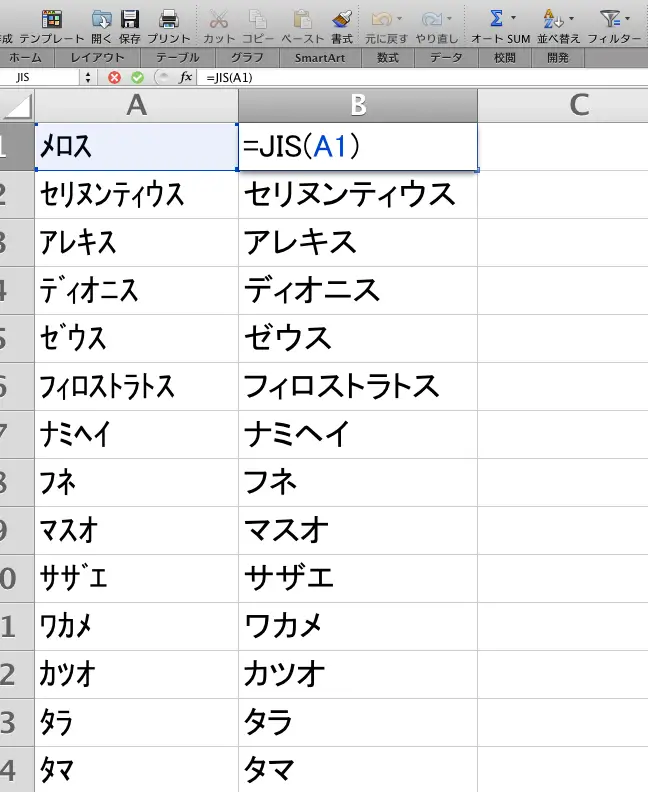Select full-width セリヌンティウス in column B
648x792 pixels.
(x=358, y=194)
